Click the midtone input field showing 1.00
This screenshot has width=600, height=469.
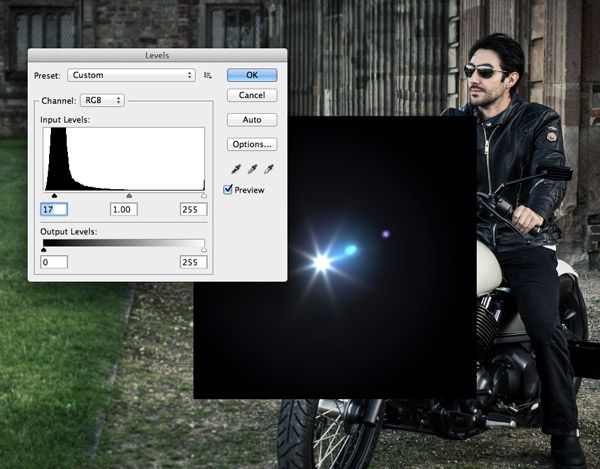tap(124, 209)
